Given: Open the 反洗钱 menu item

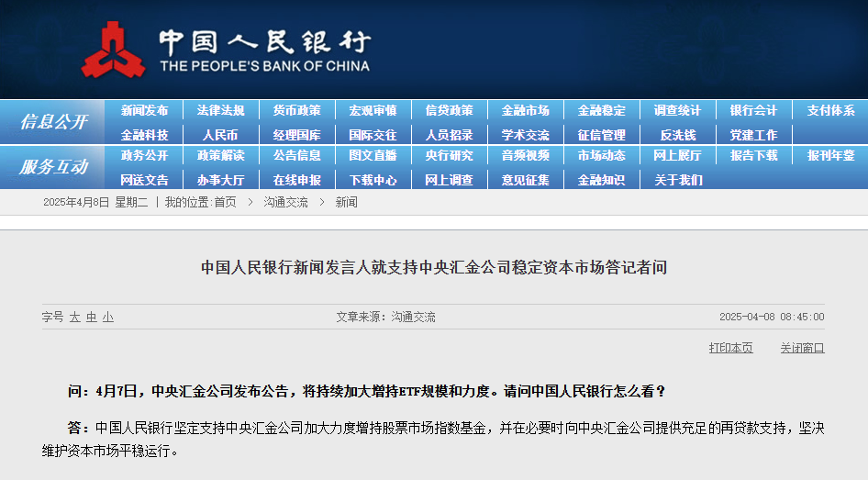Looking at the screenshot, I should pyautogui.click(x=677, y=134).
